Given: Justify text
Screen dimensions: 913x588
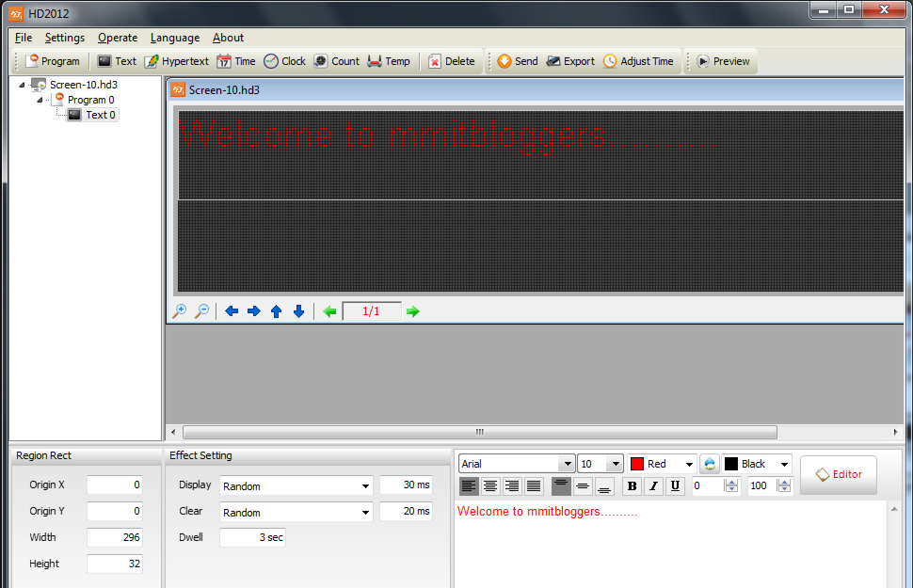Looking at the screenshot, I should (x=534, y=485).
